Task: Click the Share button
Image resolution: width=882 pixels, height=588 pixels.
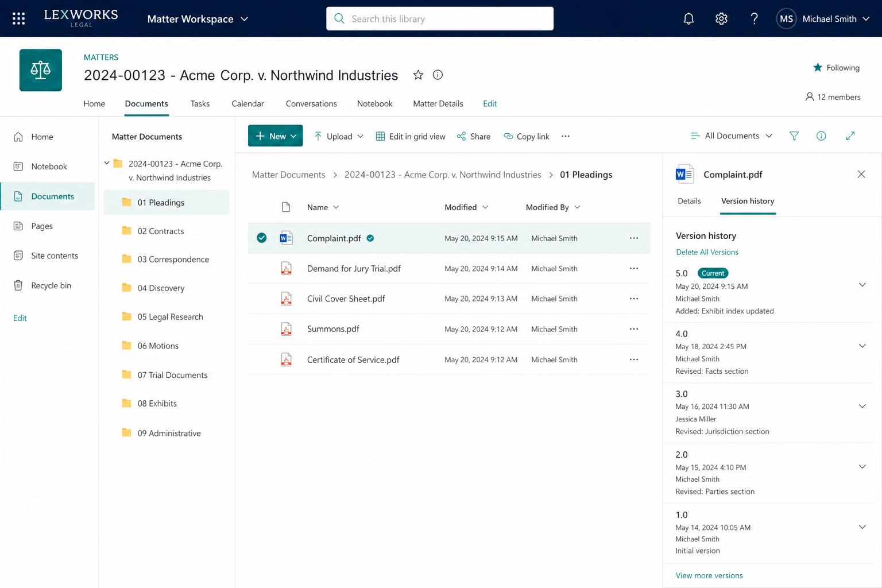Action: [474, 136]
